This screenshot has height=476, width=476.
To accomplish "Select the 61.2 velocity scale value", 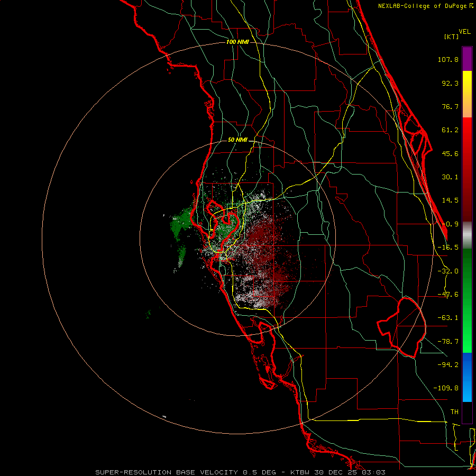I will point(450,130).
